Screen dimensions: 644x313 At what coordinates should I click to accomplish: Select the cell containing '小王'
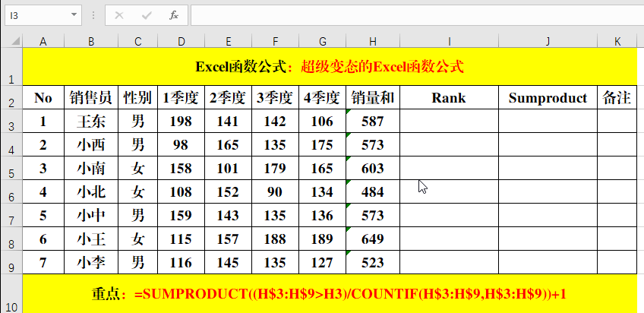91,239
